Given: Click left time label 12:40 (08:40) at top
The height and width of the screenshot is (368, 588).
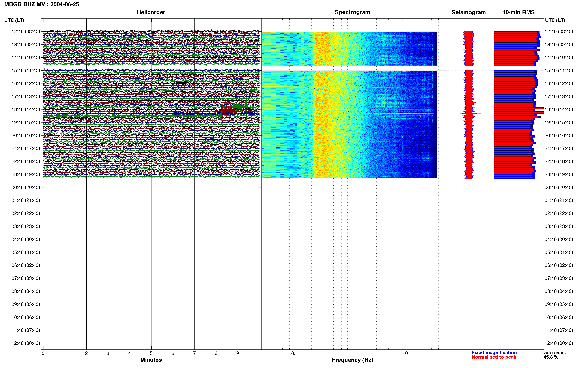Looking at the screenshot, I should tap(26, 31).
